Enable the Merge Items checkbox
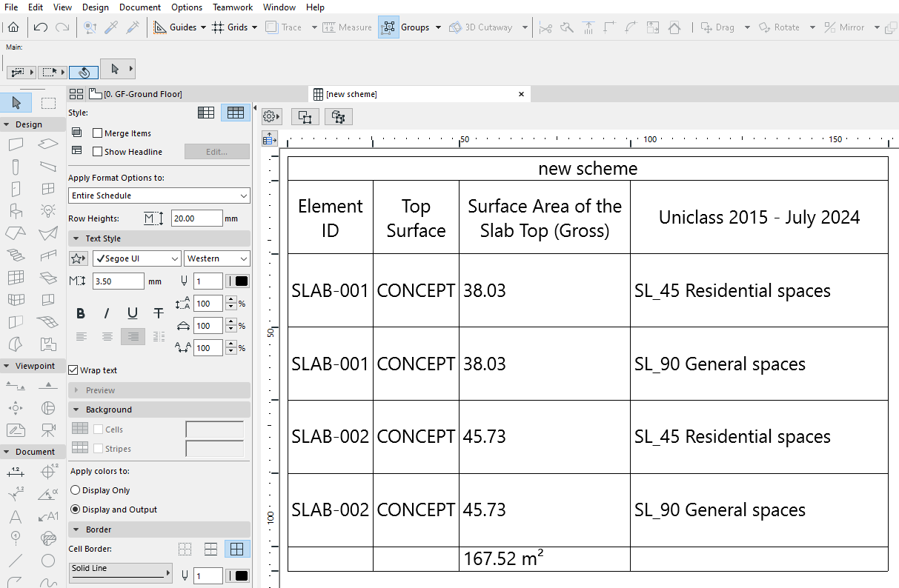Image resolution: width=899 pixels, height=588 pixels. click(x=97, y=133)
